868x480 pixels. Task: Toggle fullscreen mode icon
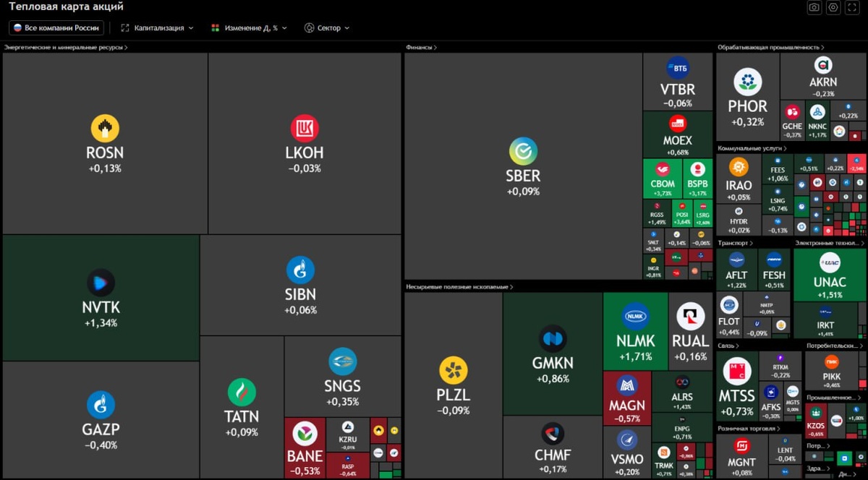[853, 7]
